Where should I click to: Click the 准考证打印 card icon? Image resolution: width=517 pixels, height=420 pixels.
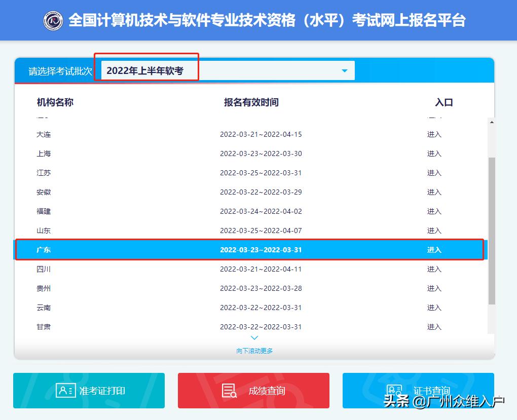coord(65,391)
